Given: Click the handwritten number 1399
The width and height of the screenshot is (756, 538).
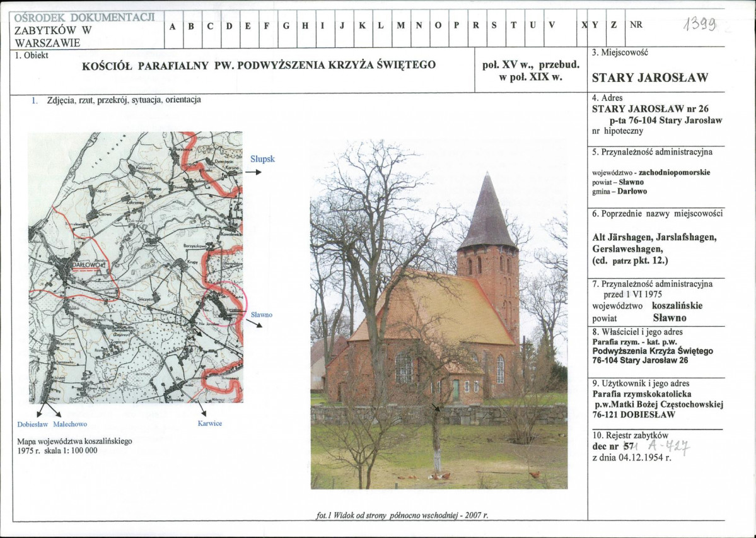Looking at the screenshot, I should pyautogui.click(x=700, y=23).
